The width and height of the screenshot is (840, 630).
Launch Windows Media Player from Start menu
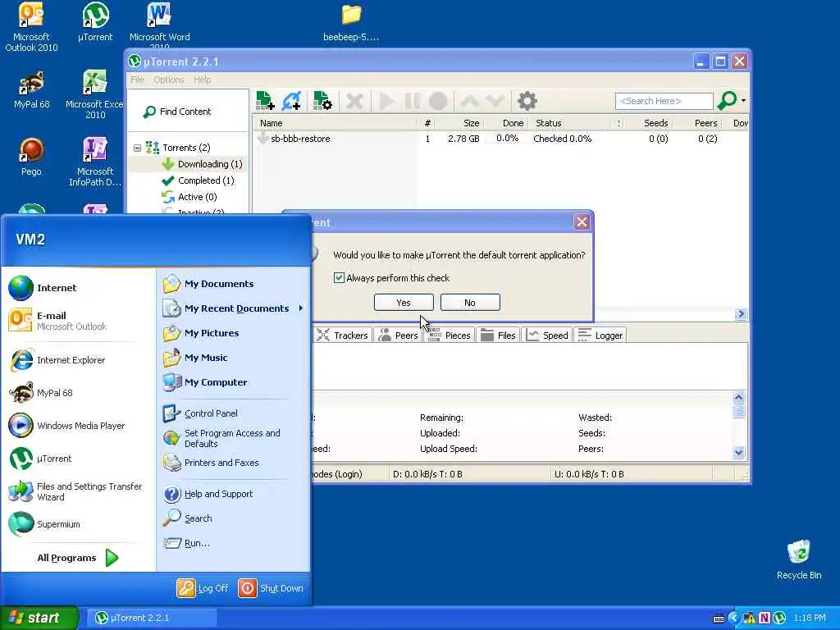click(x=80, y=426)
